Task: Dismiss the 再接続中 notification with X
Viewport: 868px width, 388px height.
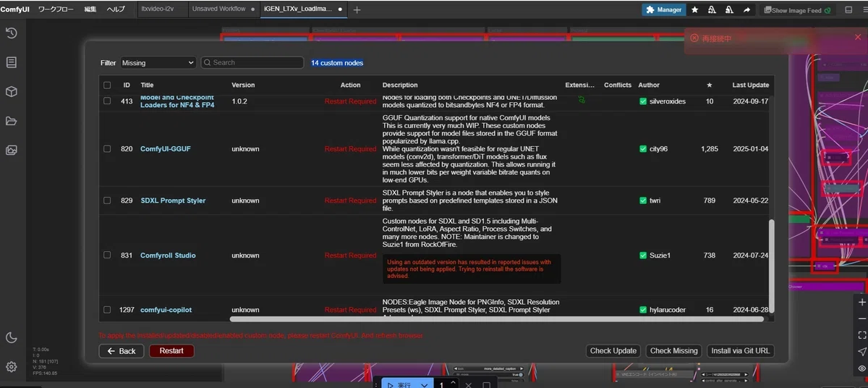Action: pos(858,38)
